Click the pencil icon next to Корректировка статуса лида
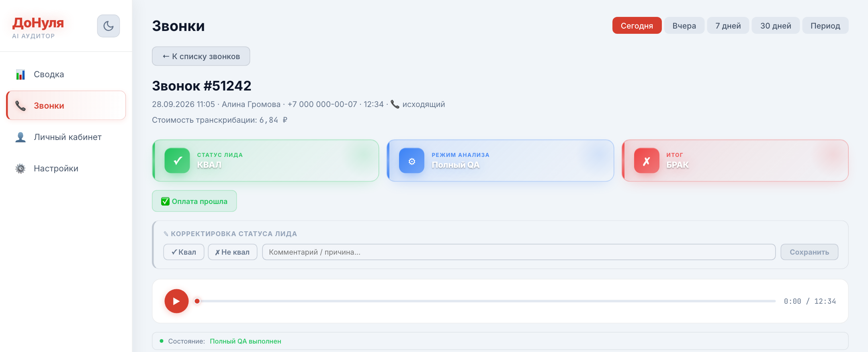This screenshot has height=352, width=868. pyautogui.click(x=166, y=234)
